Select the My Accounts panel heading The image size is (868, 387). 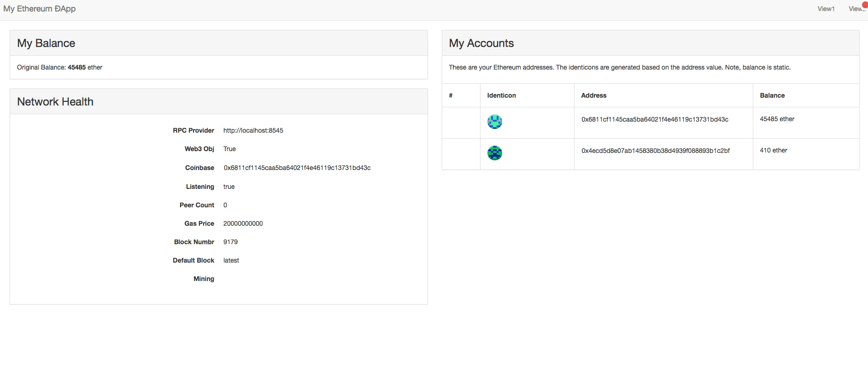[x=481, y=43]
